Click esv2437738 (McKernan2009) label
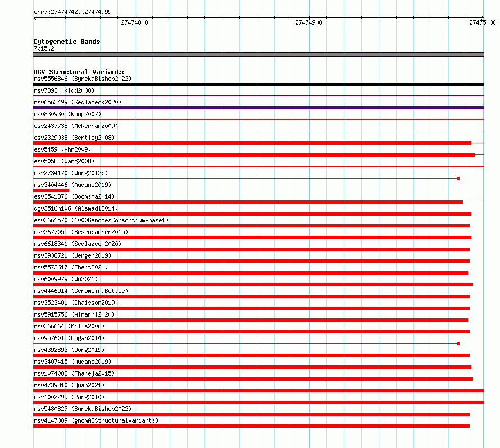 (76, 126)
